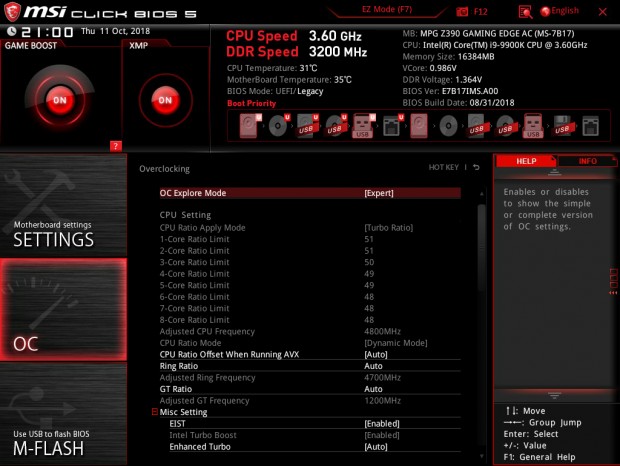Click the UEFI hard disk boot device icon
Viewport: 620px width, 466px height.
[250, 126]
